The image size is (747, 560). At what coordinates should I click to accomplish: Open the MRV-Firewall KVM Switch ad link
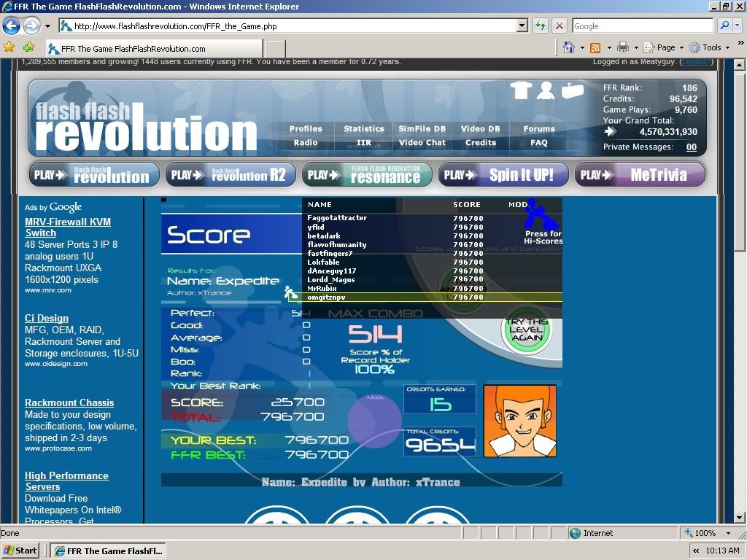click(68, 227)
